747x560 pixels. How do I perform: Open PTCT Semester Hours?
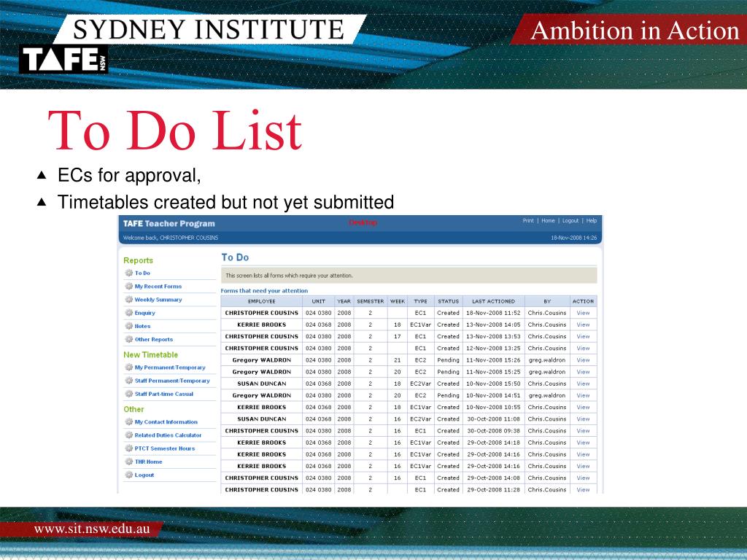(165, 448)
